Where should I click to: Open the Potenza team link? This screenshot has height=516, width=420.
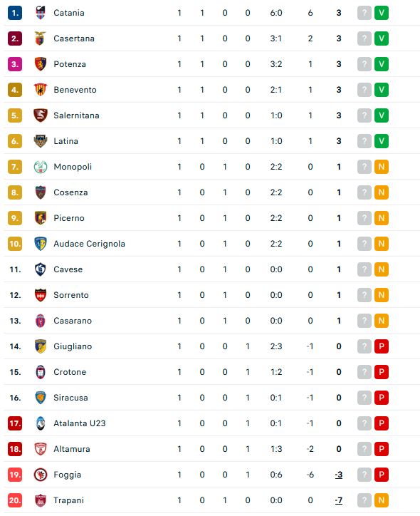click(x=70, y=64)
